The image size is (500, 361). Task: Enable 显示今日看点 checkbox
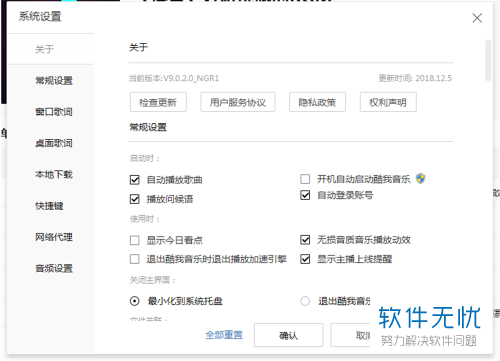tap(135, 240)
